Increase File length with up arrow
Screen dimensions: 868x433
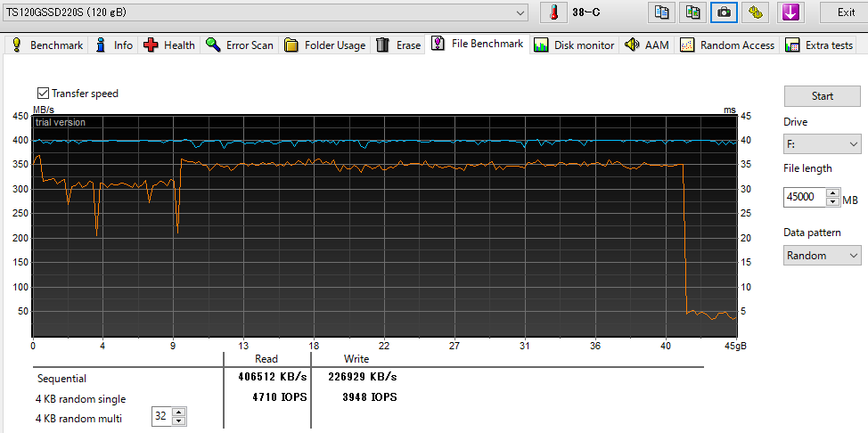pos(832,192)
